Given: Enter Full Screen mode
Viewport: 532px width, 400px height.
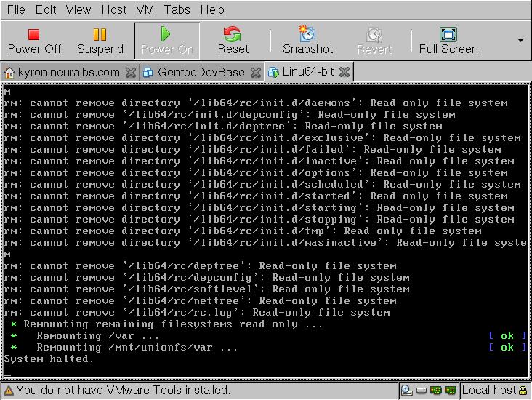Looking at the screenshot, I should (x=448, y=41).
